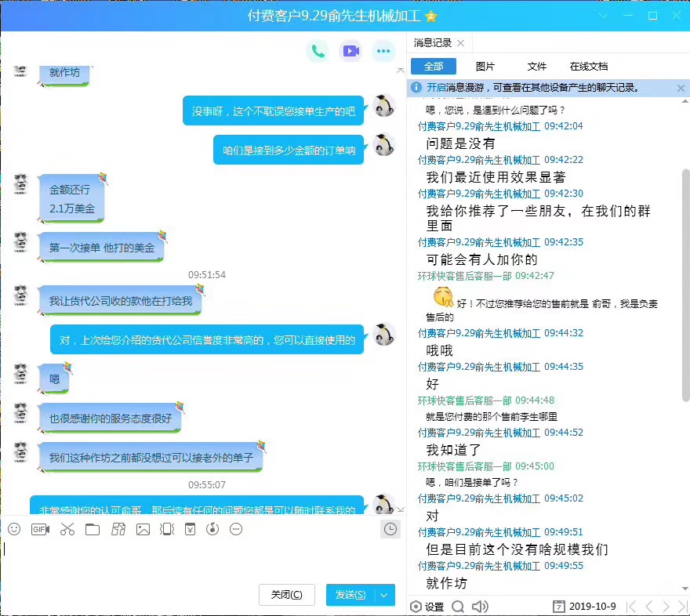
Task: Open the more options ellipsis menu
Action: 383,51
